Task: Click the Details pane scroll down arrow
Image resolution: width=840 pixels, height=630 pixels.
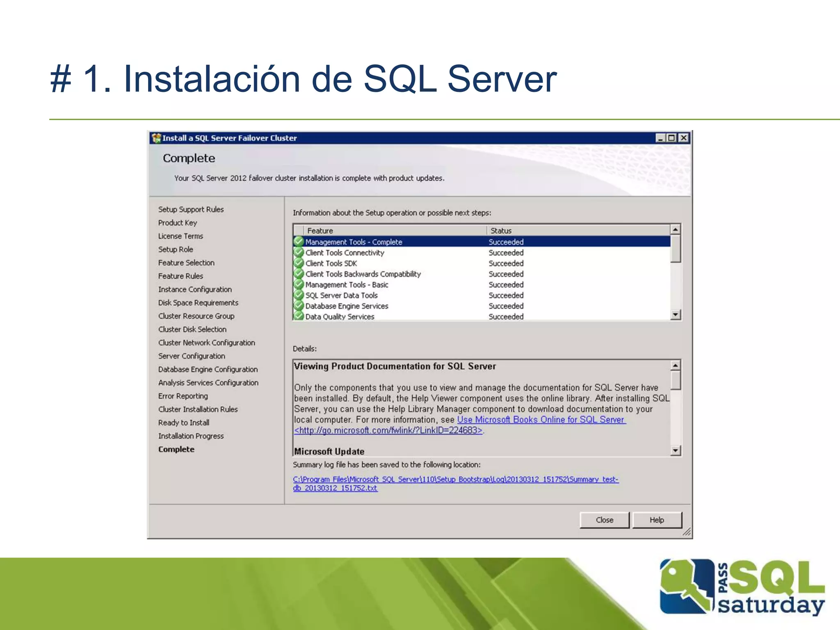Action: [676, 451]
